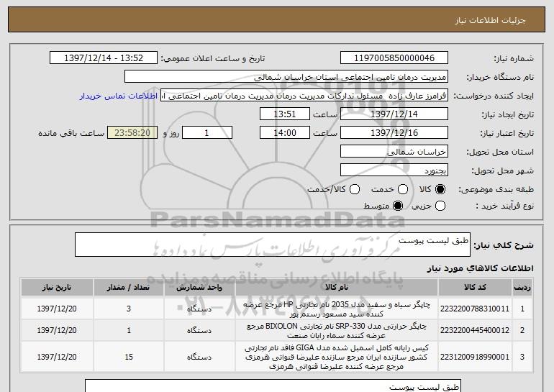
Task: Click the need number field 1197005850000046
Action: pyautogui.click(x=394, y=58)
